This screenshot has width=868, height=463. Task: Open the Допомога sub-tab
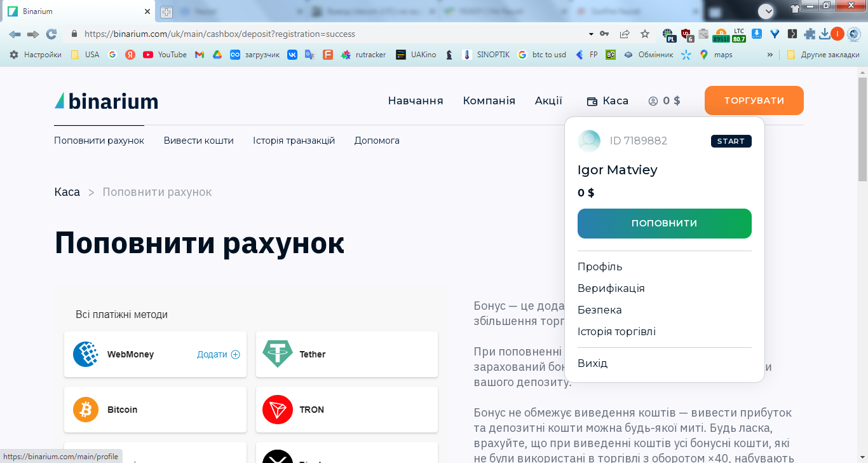click(x=377, y=141)
